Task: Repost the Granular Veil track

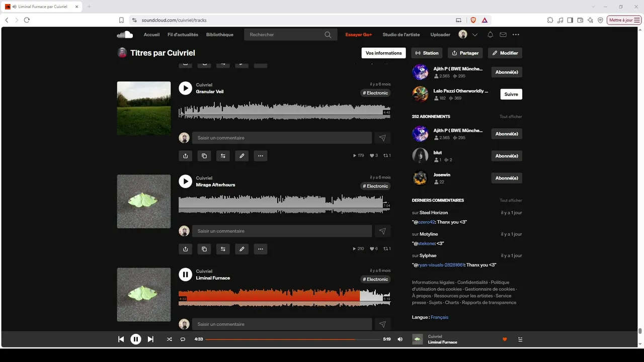Action: pyautogui.click(x=223, y=156)
